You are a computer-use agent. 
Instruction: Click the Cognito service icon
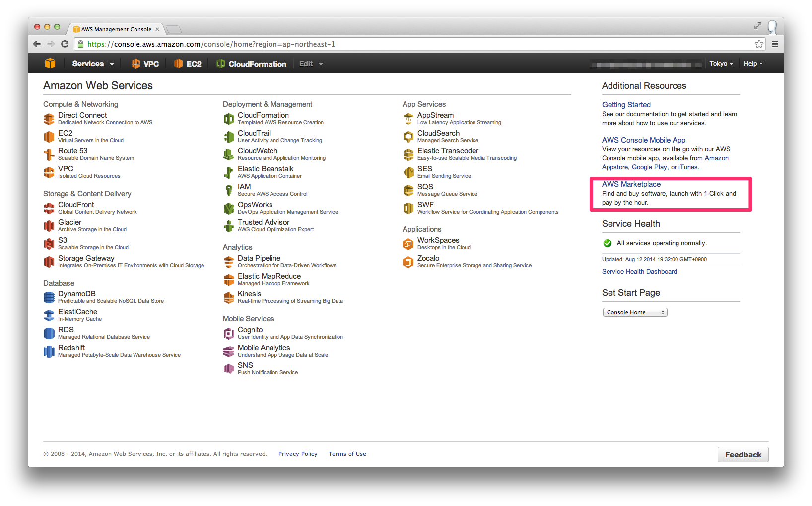[228, 334]
